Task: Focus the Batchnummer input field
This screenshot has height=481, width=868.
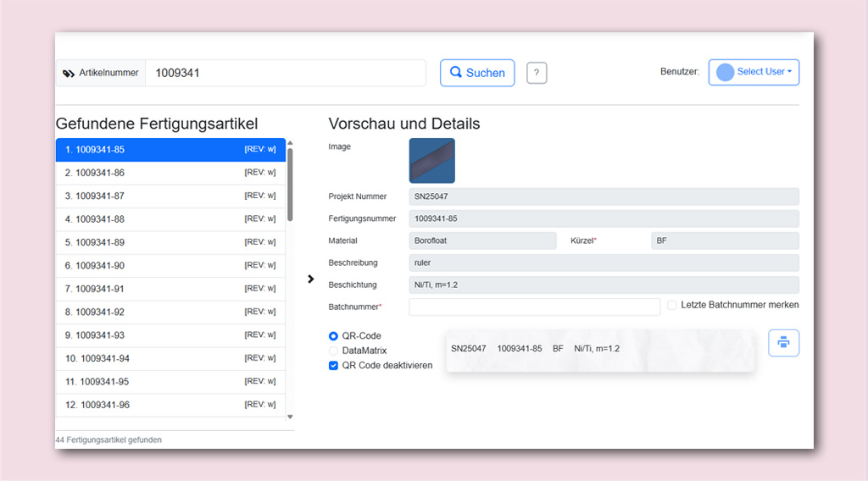Action: [x=534, y=307]
